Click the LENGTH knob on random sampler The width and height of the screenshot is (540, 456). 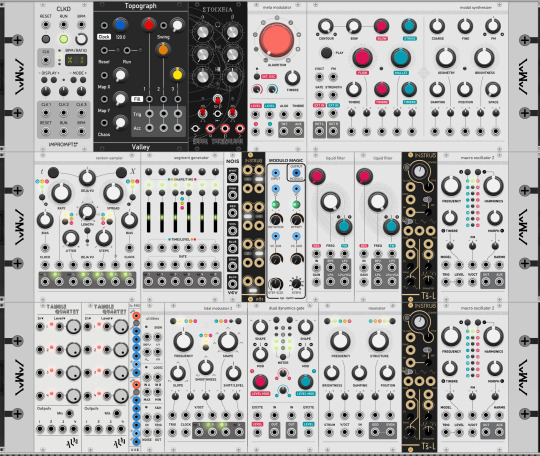(x=87, y=211)
